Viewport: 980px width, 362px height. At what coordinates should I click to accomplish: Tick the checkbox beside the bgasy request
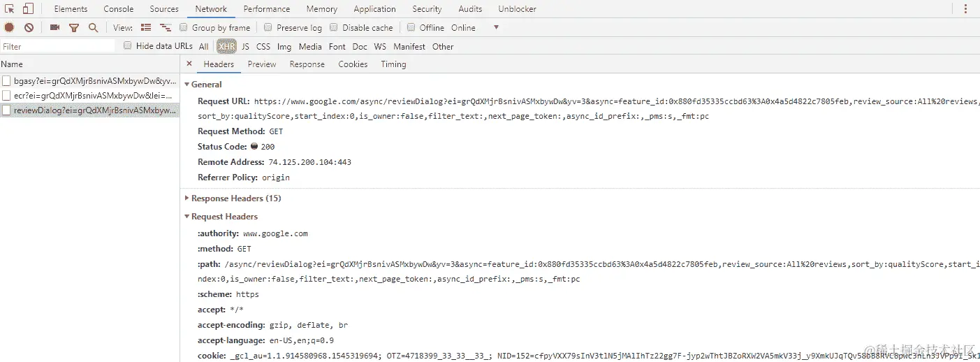tap(6, 81)
